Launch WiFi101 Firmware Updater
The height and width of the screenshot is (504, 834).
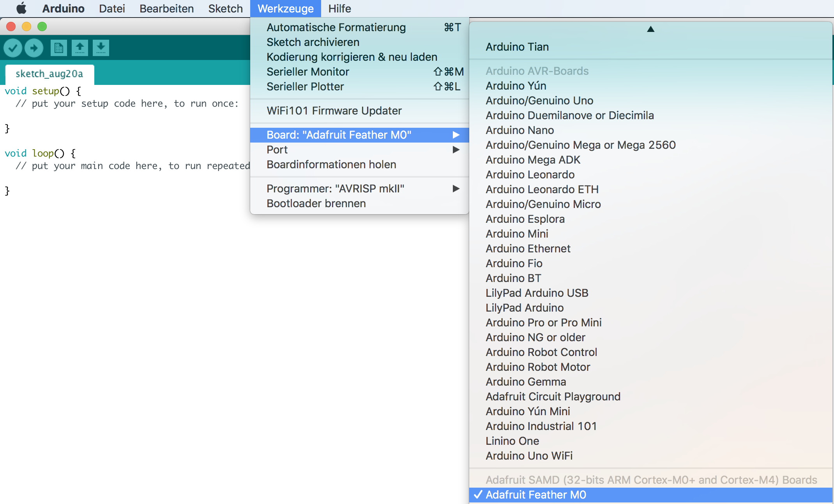tap(359, 111)
